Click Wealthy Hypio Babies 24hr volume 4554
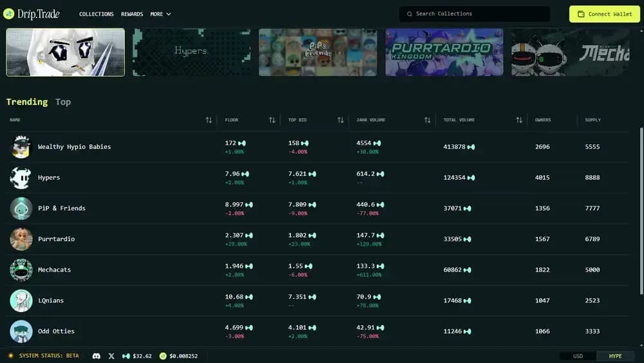644x363 pixels. pyautogui.click(x=363, y=143)
